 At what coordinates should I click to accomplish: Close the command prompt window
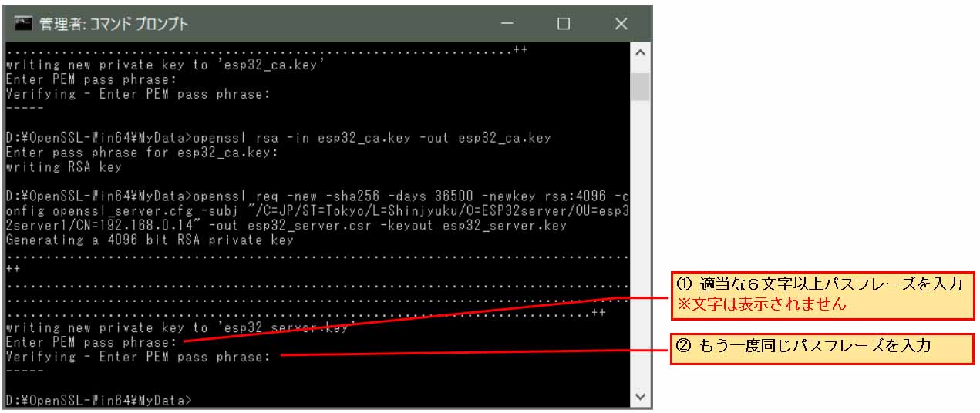(621, 24)
